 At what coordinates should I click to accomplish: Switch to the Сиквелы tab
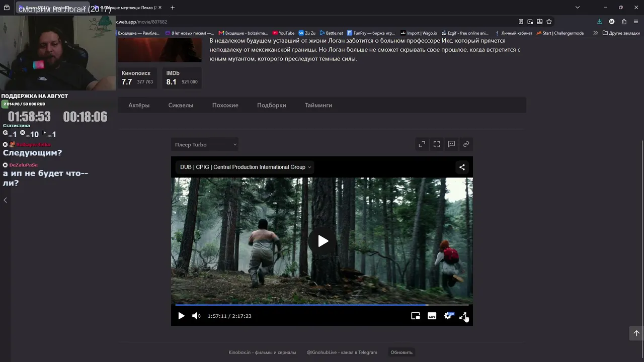click(181, 105)
